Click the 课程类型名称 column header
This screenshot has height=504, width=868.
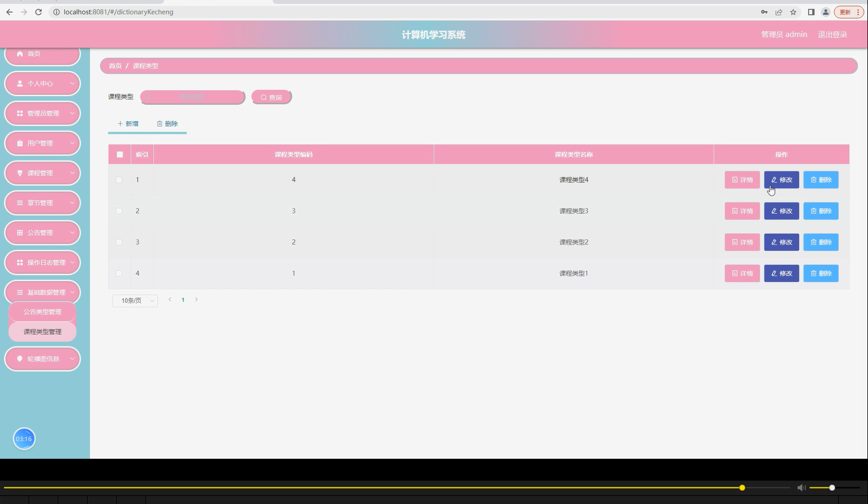[574, 155]
